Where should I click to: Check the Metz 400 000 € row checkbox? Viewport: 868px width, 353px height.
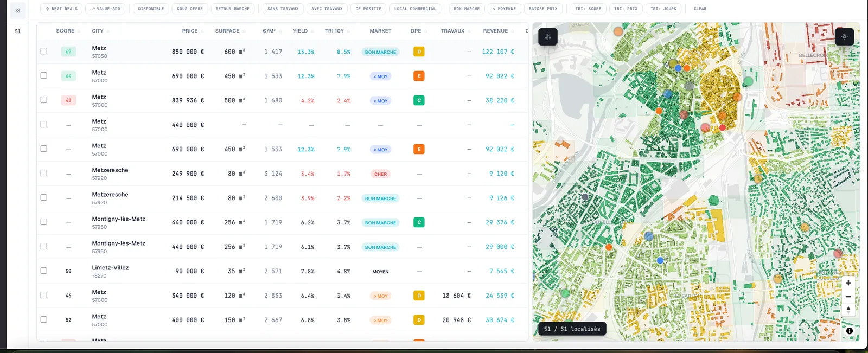coord(44,319)
